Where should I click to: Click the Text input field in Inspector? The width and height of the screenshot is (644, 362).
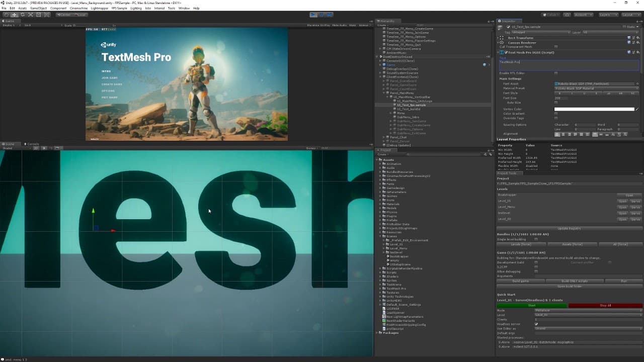click(569, 64)
